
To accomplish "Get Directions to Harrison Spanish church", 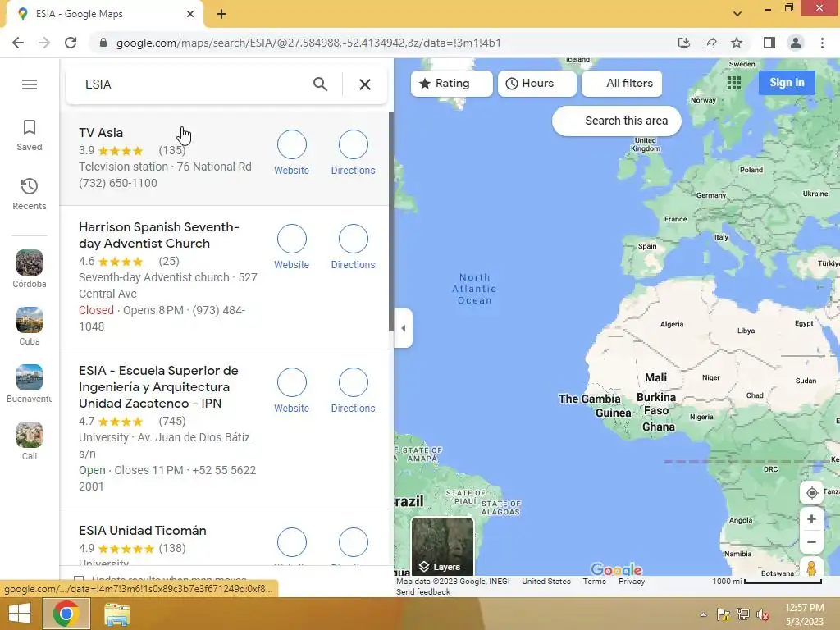I will point(353,247).
